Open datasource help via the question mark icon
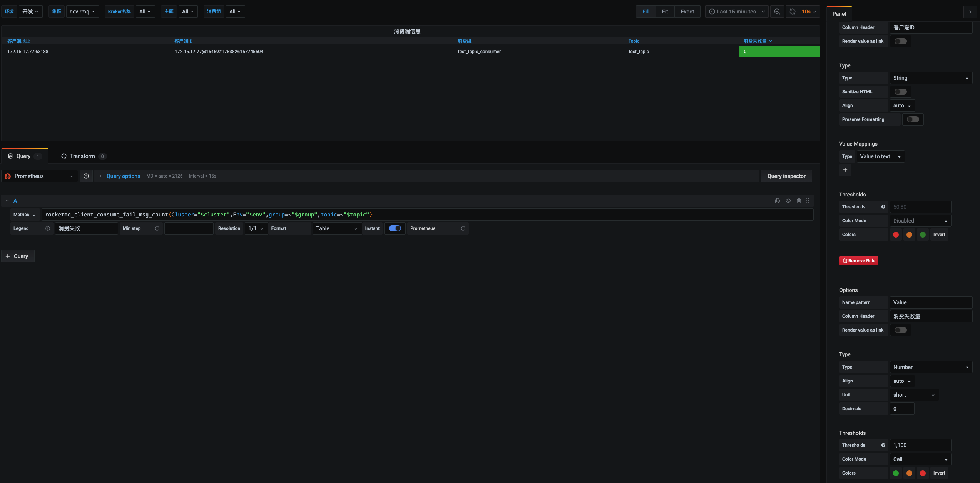This screenshot has height=483, width=980. (86, 176)
